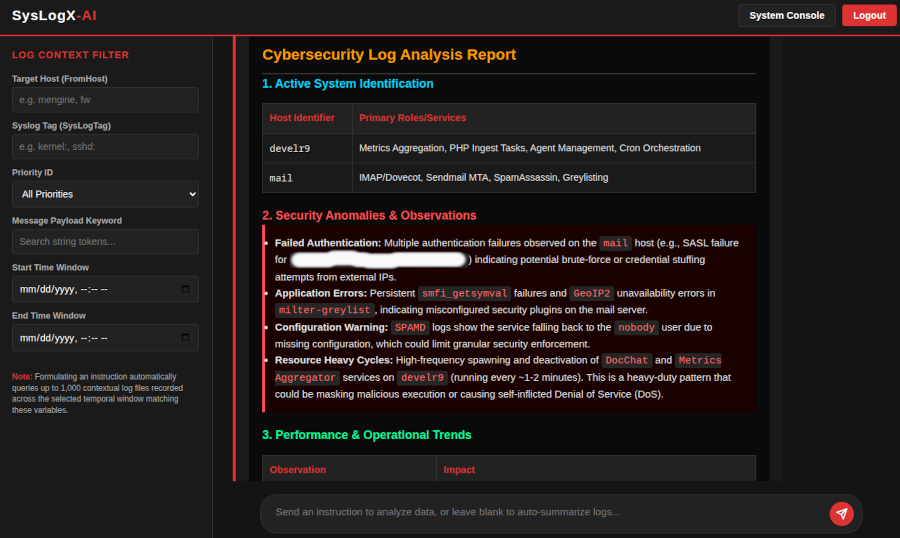This screenshot has width=900, height=538.
Task: Click the DocChat code tag
Action: tap(626, 360)
